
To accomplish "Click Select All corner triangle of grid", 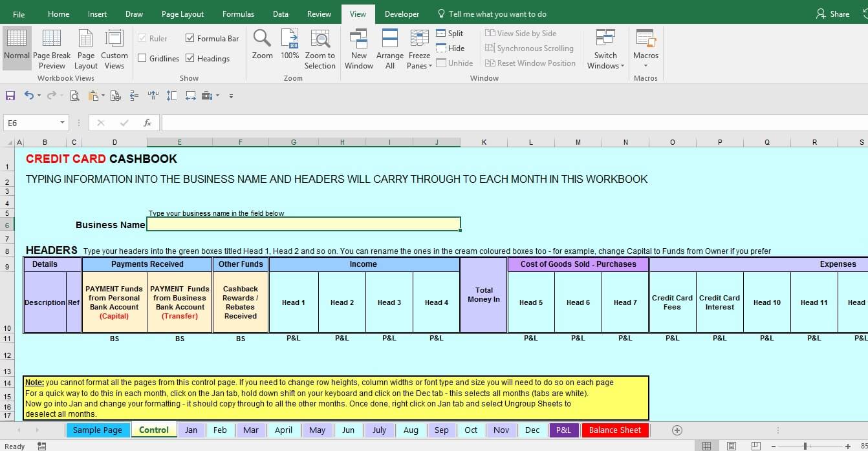I will 10,143.
